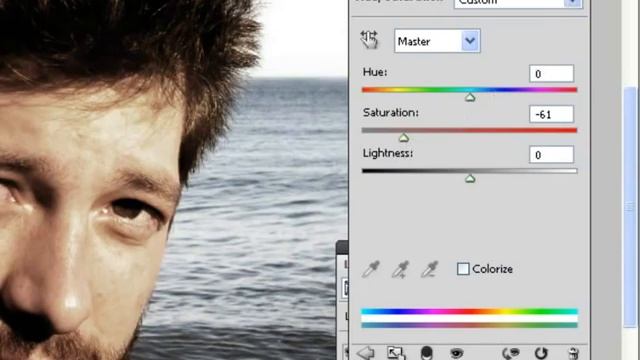Enable the Colorize checkbox
This screenshot has height=360, width=640.
(x=463, y=269)
